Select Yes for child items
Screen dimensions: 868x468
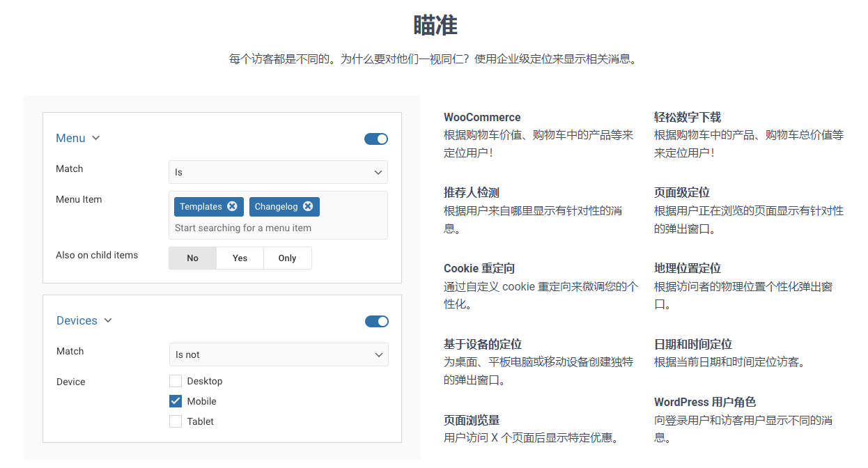[x=240, y=258]
